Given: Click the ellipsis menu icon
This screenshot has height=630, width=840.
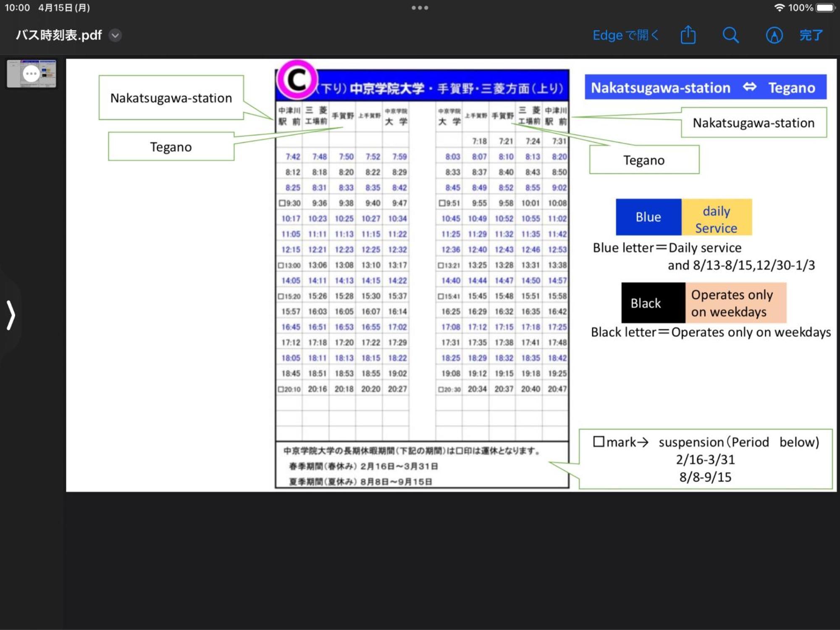Looking at the screenshot, I should 419,8.
